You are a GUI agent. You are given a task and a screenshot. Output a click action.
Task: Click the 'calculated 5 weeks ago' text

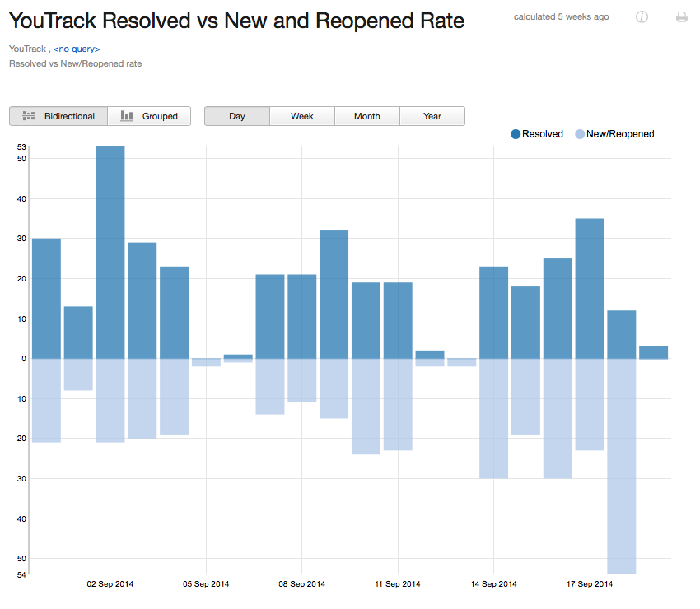coord(561,16)
